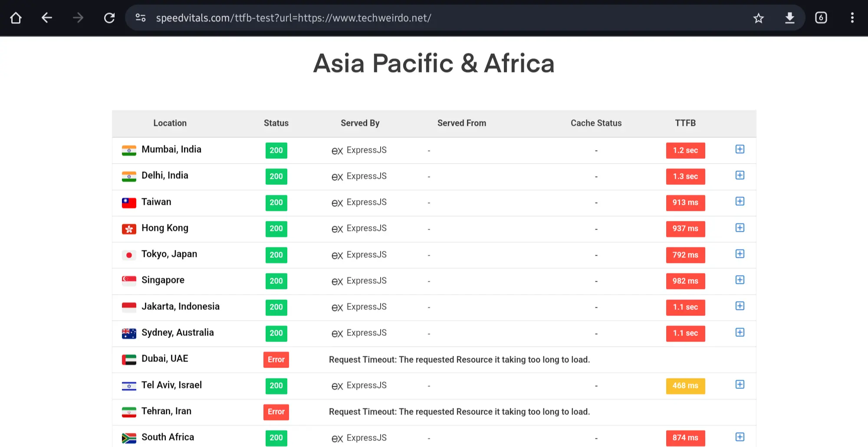Reload the current page
Image resolution: width=868 pixels, height=447 pixels.
click(109, 18)
